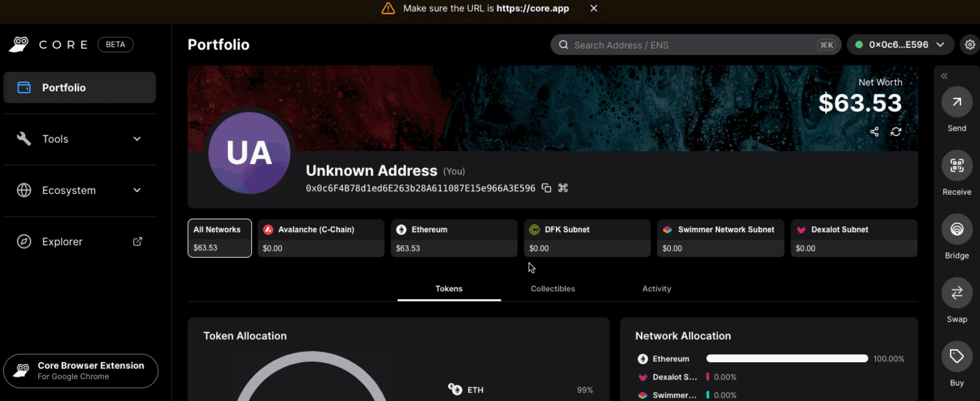
Task: Get the Core Browser Extension
Action: click(x=80, y=371)
